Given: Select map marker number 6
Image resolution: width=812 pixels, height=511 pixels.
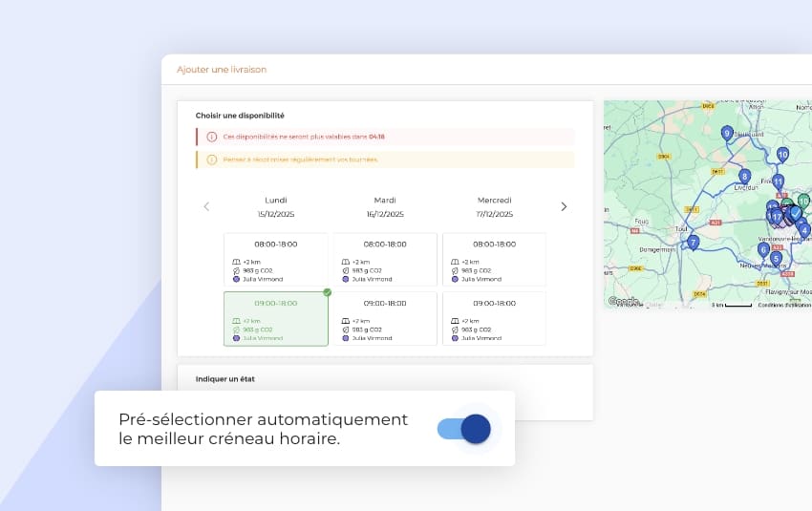Looking at the screenshot, I should coord(763,250).
